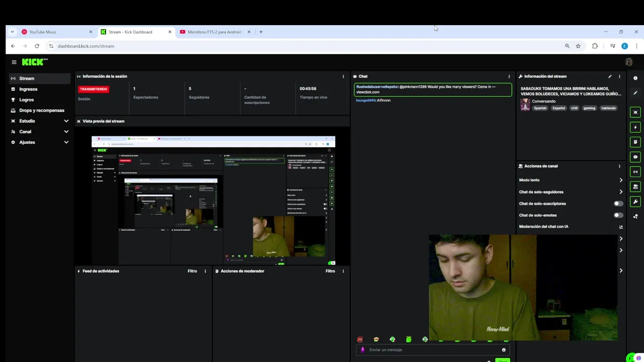This screenshot has height=362, width=644.
Task: Open the emoji picker in the message box
Action: pyautogui.click(x=504, y=350)
